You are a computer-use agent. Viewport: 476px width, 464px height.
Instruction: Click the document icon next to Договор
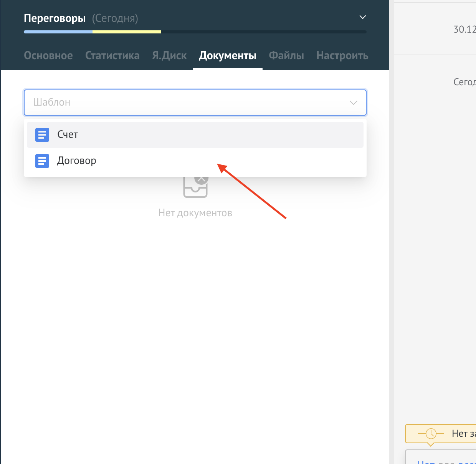click(x=42, y=161)
